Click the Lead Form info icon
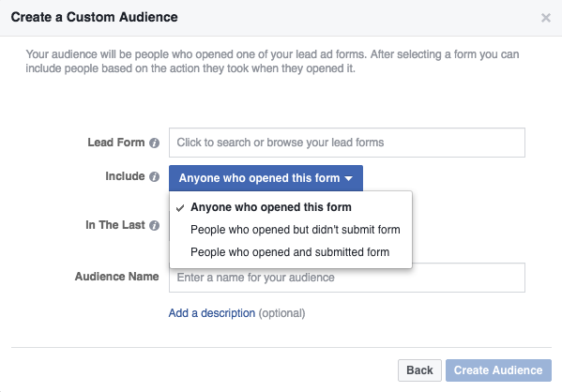Viewport: 562px width, 392px height. click(x=154, y=143)
